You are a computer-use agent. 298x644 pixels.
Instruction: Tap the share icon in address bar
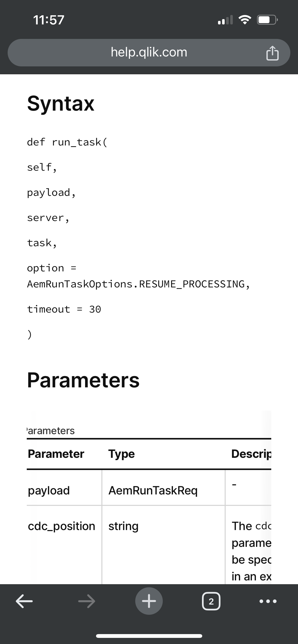[272, 53]
